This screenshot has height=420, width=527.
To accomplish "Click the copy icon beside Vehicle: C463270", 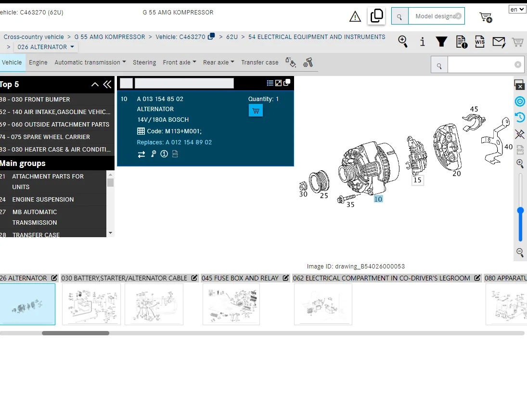I will [211, 36].
